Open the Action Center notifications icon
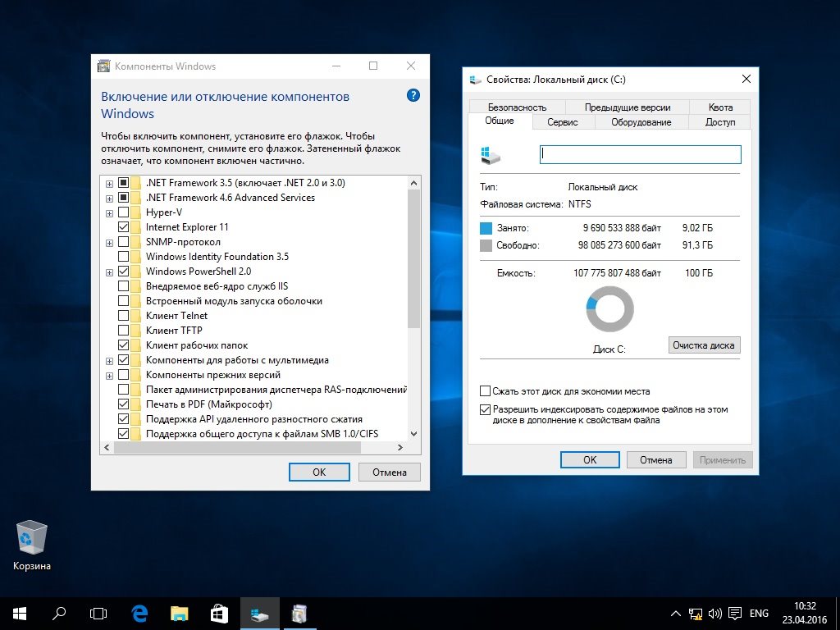The height and width of the screenshot is (630, 840). click(x=735, y=614)
